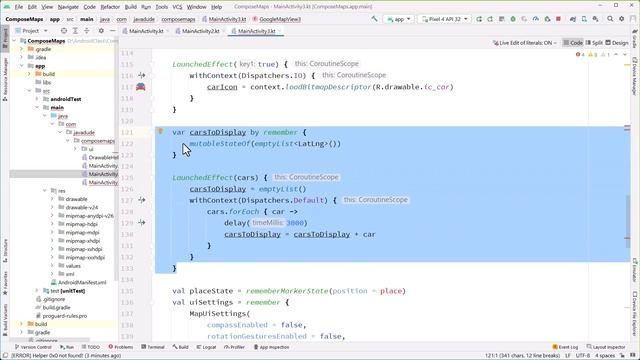Screen dimensions: 640x360
Task: Open Live Edit of literals dropdown
Action: pos(524,42)
